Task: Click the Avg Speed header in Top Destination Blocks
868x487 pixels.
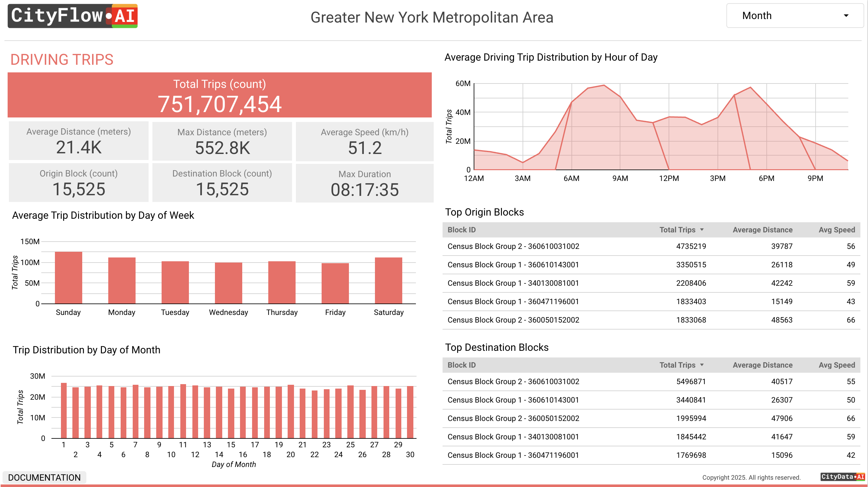Action: pyautogui.click(x=837, y=365)
